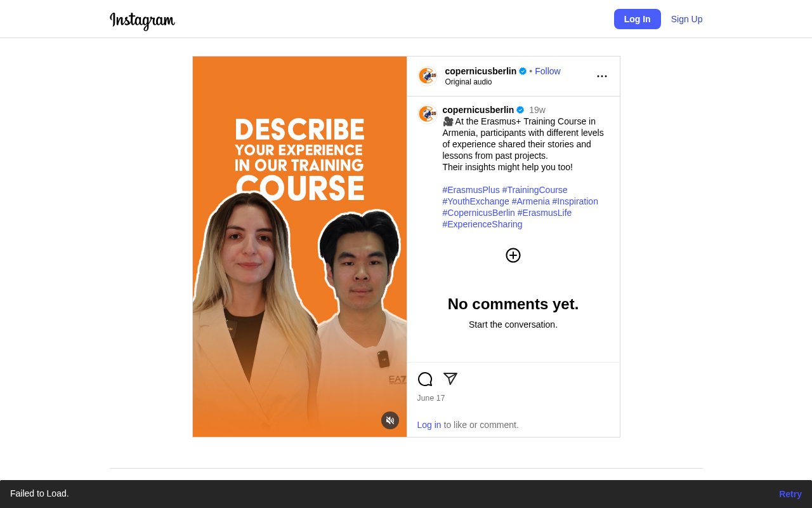Load more comments with the plus circle
Image resolution: width=812 pixels, height=508 pixels.
pos(513,255)
